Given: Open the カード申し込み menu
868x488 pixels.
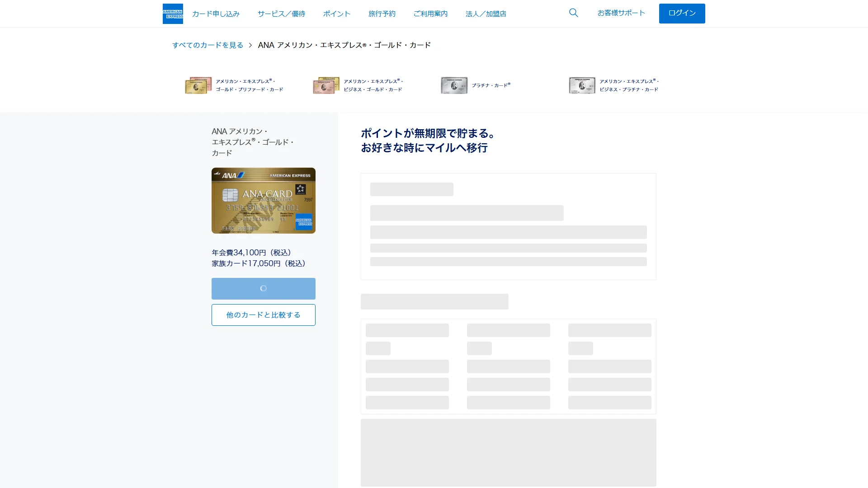Looking at the screenshot, I should pos(216,14).
